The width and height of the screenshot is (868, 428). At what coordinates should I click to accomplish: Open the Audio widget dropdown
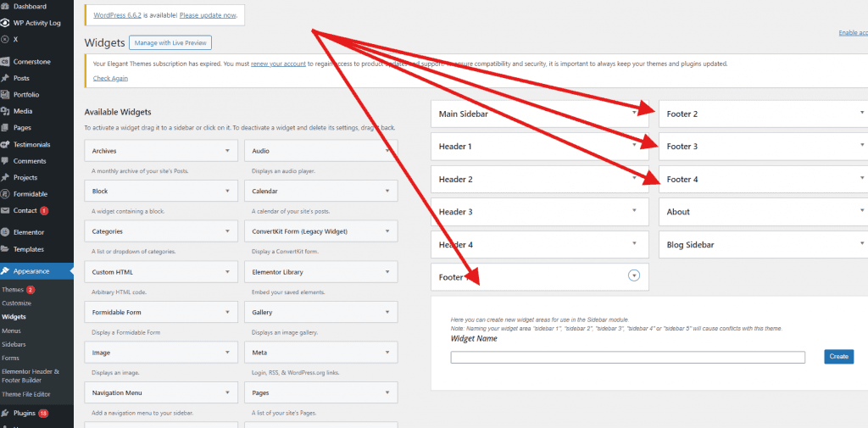[387, 151]
